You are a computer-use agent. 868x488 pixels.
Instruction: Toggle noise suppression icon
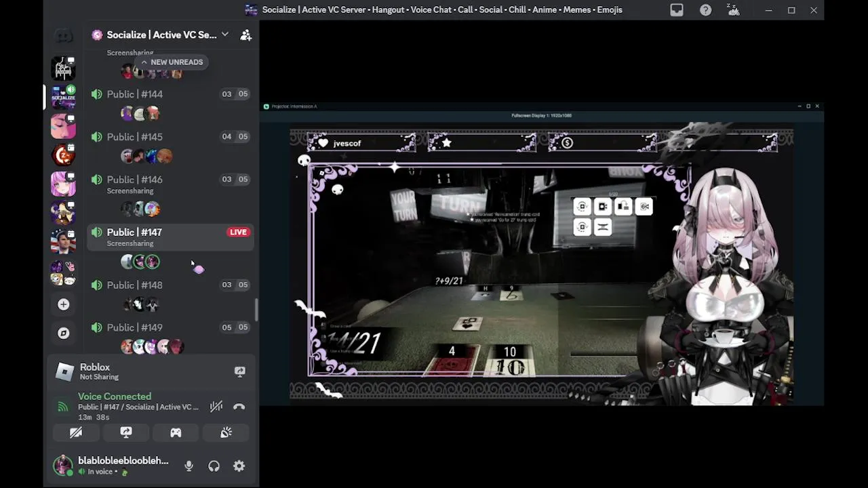coord(216,407)
